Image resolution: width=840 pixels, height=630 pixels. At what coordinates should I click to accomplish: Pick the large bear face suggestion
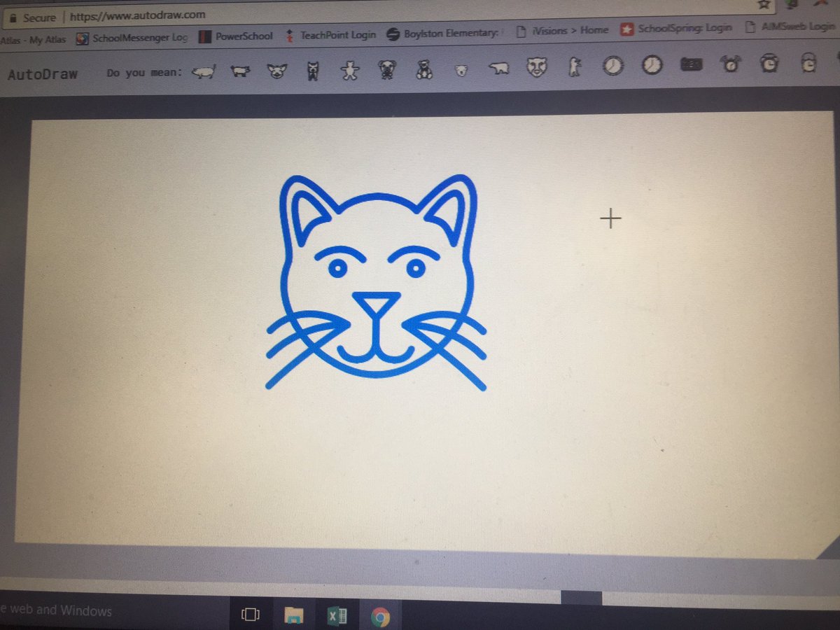tap(536, 67)
